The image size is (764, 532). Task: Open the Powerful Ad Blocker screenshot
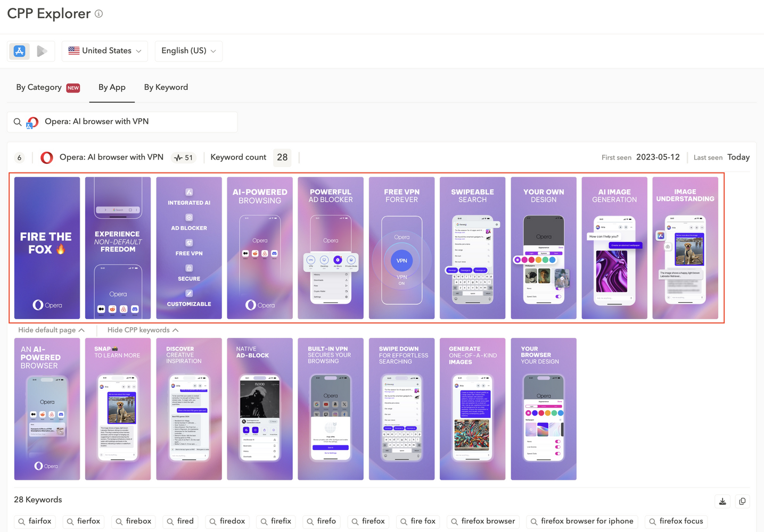[331, 248]
